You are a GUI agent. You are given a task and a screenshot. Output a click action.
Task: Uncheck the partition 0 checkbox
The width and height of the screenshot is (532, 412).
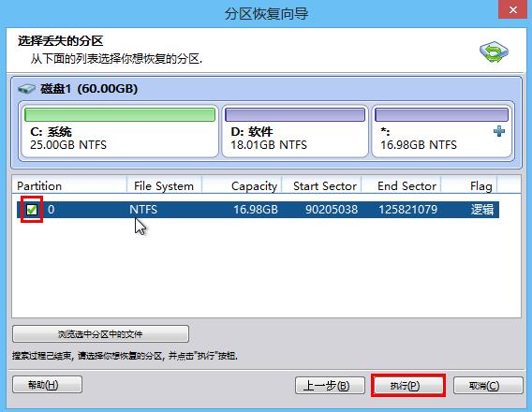(32, 210)
